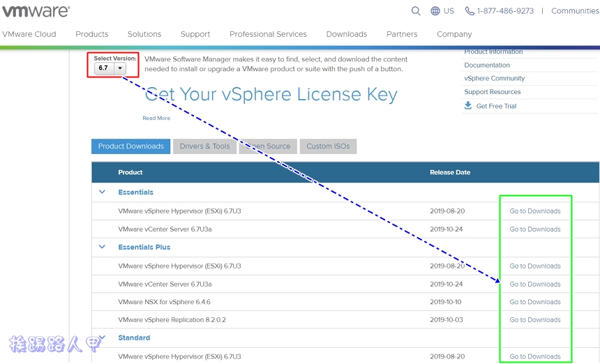The height and width of the screenshot is (364, 600).
Task: Switch to the Custom ISOs tab
Action: coord(328,146)
